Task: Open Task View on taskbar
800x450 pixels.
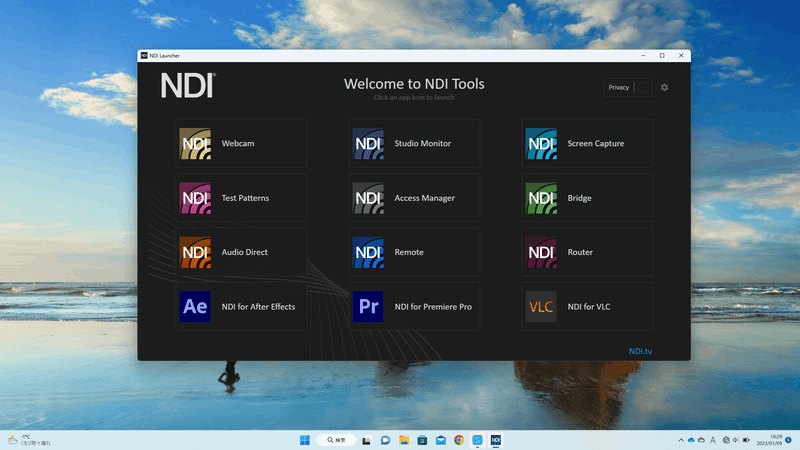Action: (x=366, y=440)
